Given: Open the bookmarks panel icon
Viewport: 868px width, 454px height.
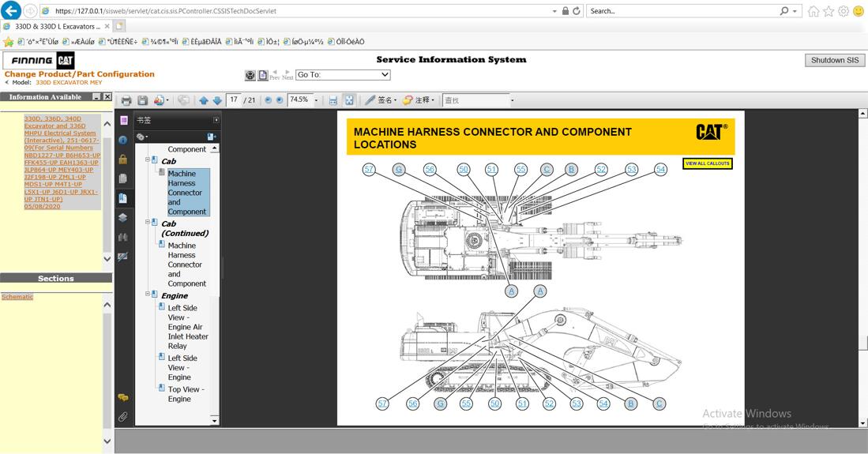Looking at the screenshot, I should pyautogui.click(x=123, y=198).
